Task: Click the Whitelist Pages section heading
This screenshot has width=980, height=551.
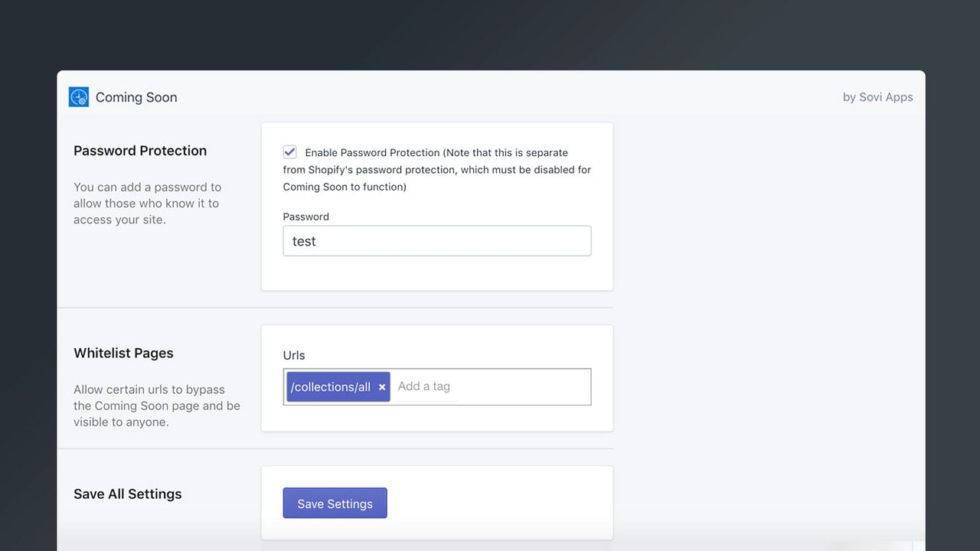Action: [123, 353]
